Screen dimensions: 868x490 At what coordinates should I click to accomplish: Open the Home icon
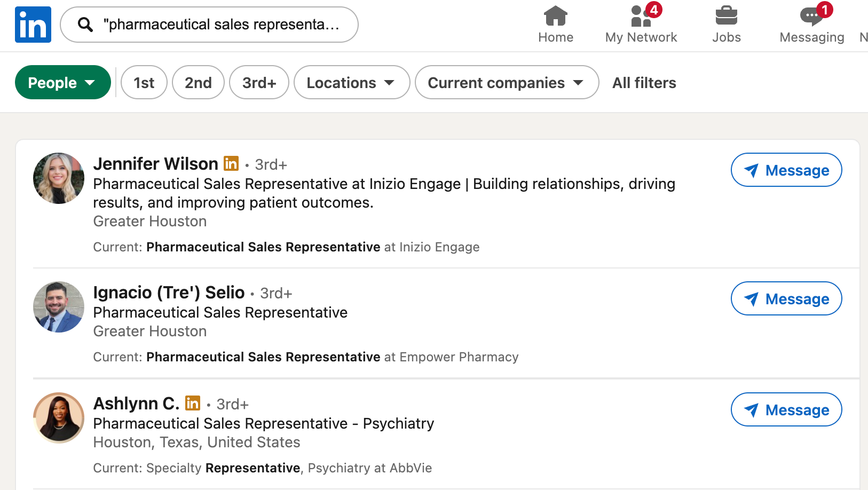click(555, 16)
